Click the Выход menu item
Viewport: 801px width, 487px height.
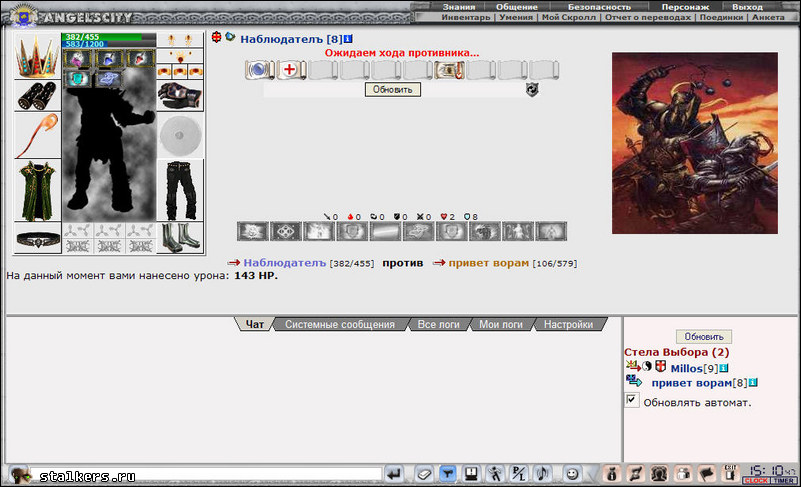click(747, 7)
